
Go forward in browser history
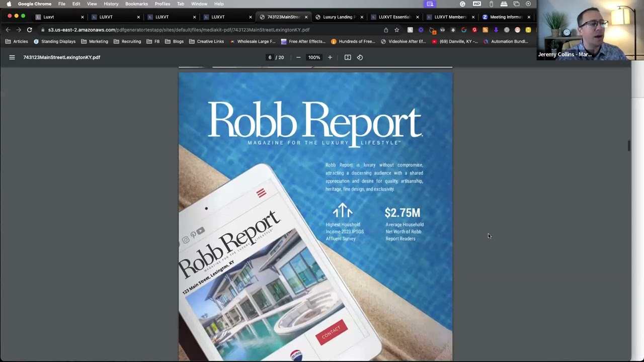(x=19, y=30)
